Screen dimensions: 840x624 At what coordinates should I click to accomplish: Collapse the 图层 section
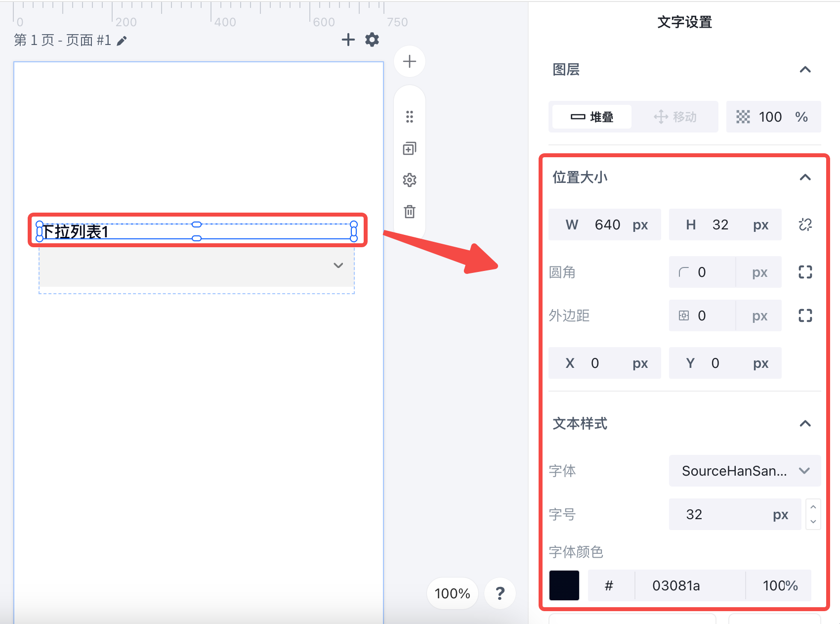click(805, 70)
